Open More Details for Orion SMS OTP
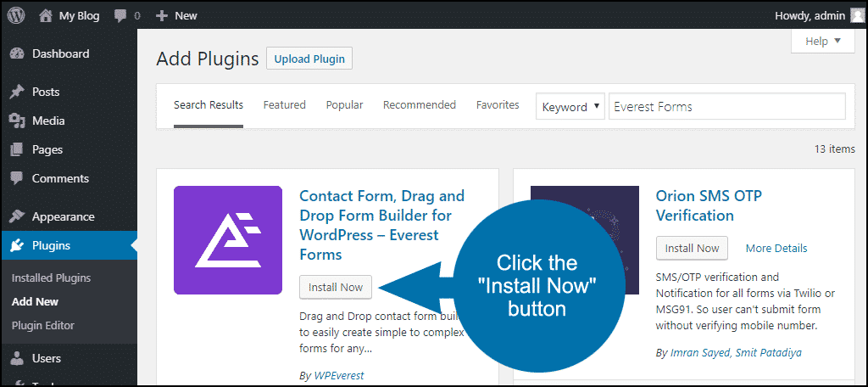The width and height of the screenshot is (868, 387). (776, 248)
